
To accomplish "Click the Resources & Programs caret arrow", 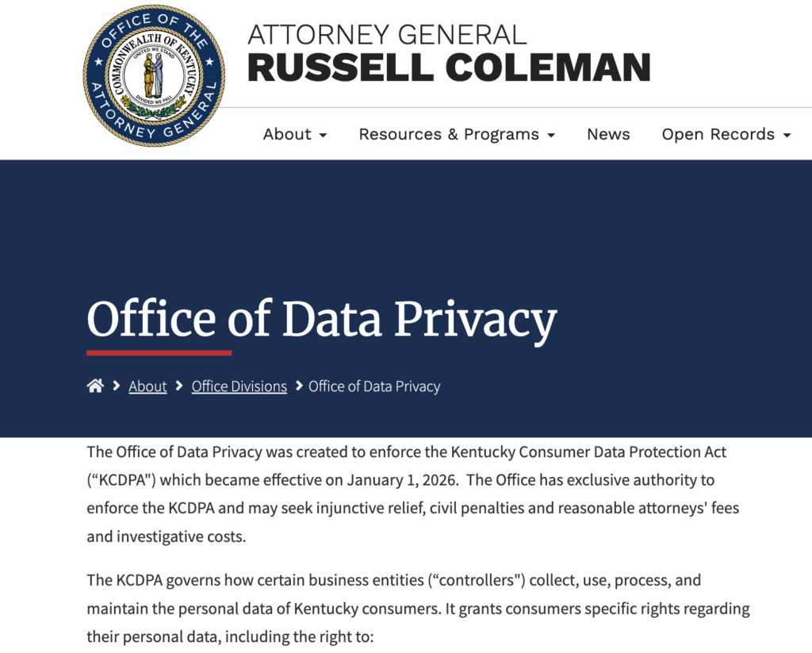I will click(550, 135).
